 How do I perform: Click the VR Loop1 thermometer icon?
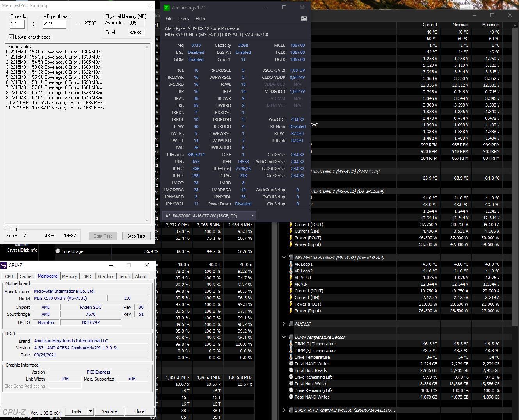291,264
